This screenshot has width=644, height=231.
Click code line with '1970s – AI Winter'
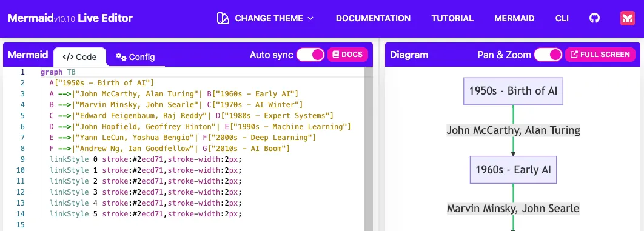176,105
